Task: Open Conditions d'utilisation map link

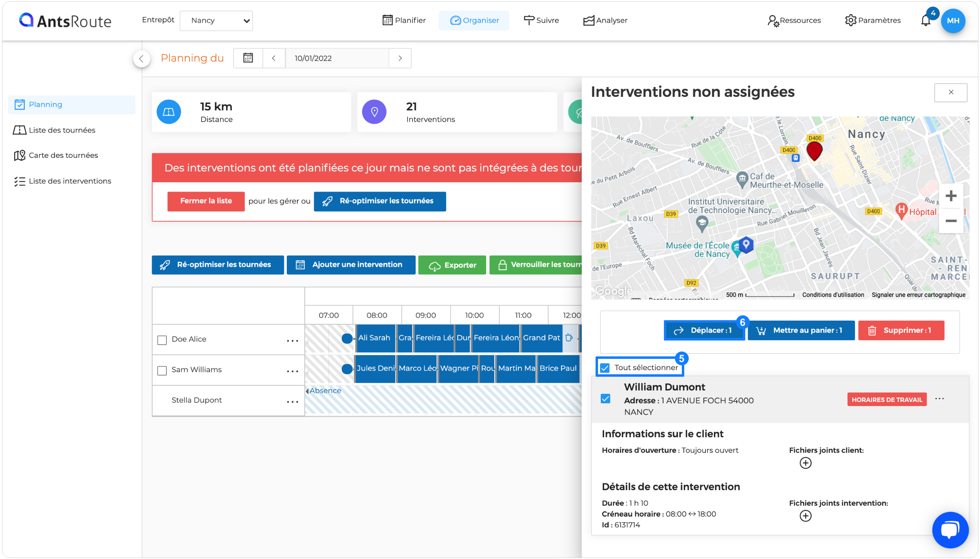Action: (x=833, y=295)
